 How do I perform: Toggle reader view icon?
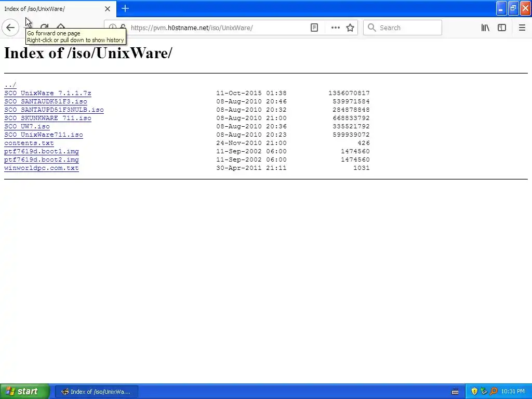coord(314,28)
